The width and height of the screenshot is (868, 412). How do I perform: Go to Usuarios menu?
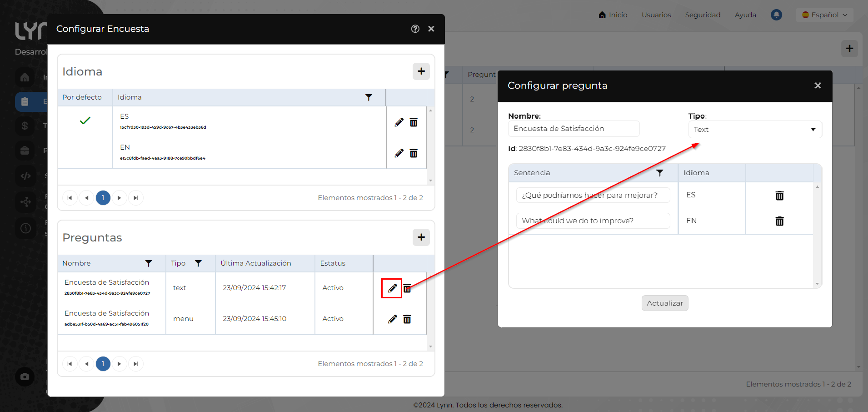pos(656,15)
